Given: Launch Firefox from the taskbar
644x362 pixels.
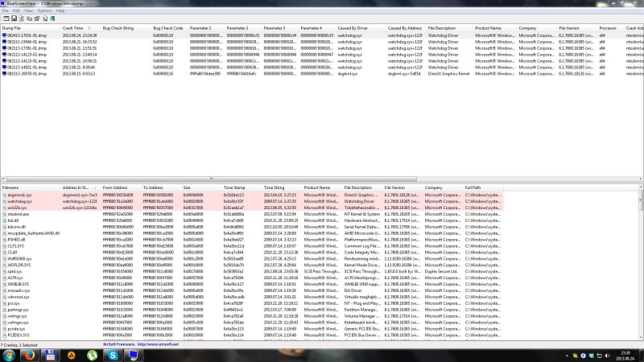Looking at the screenshot, I should pyautogui.click(x=30, y=356).
